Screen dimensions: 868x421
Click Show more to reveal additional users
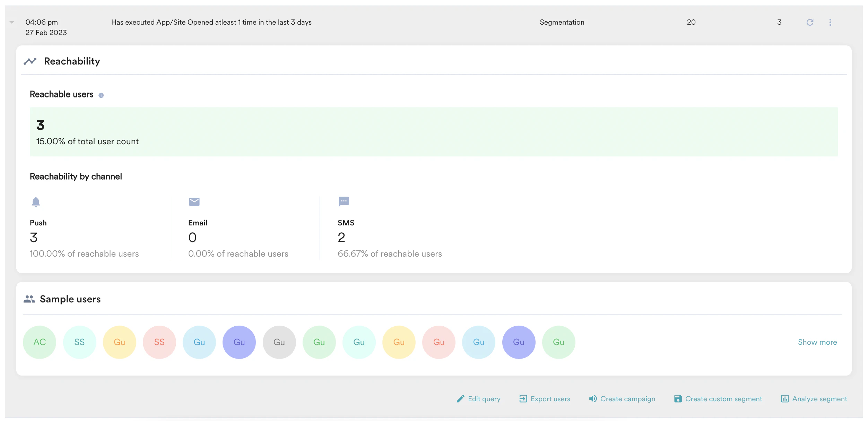pyautogui.click(x=817, y=342)
